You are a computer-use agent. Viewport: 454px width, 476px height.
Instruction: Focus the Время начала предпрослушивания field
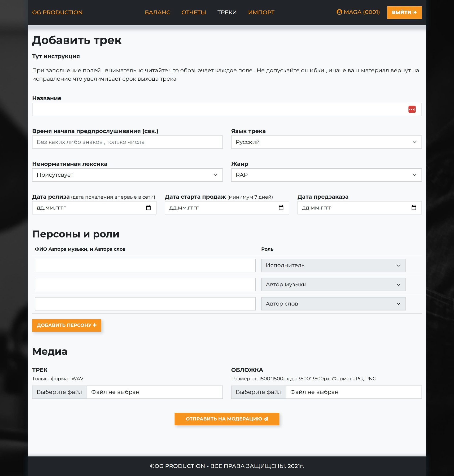[127, 142]
